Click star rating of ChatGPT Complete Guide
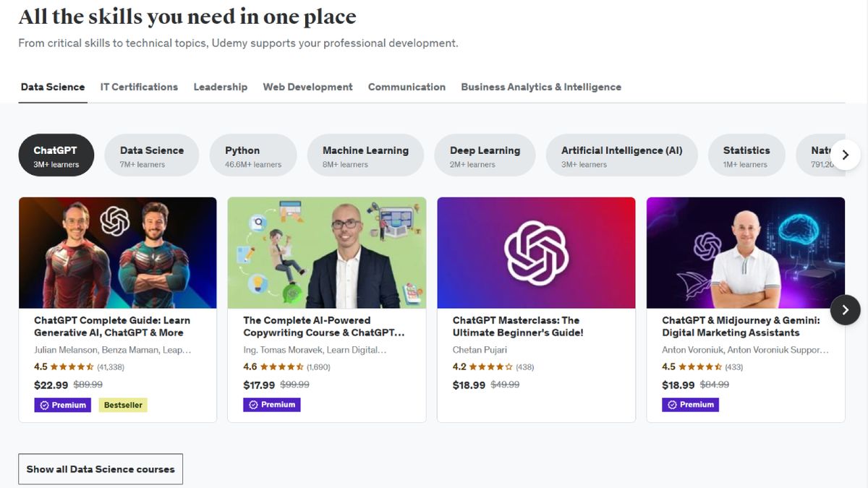868x488 pixels. tap(72, 367)
